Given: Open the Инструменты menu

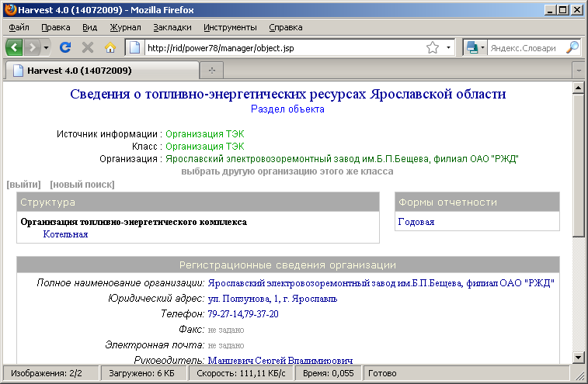Looking at the screenshot, I should pyautogui.click(x=230, y=27).
